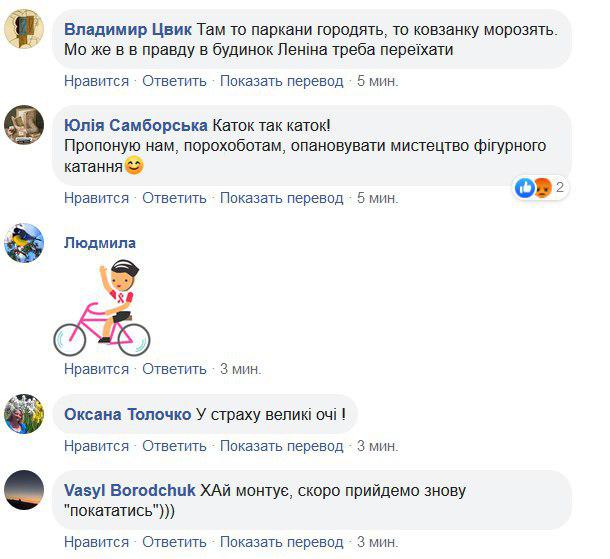Reply to Людмила's sticker comment
The width and height of the screenshot is (610, 559).
174,369
